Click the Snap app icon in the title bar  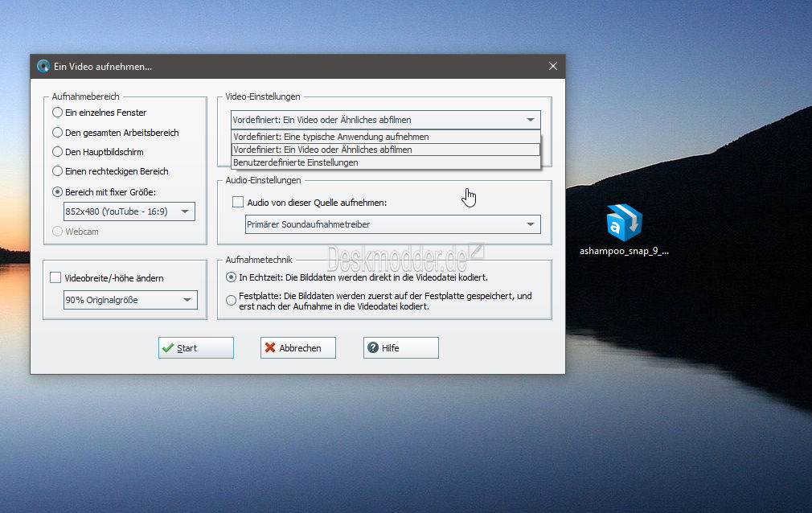click(x=43, y=66)
